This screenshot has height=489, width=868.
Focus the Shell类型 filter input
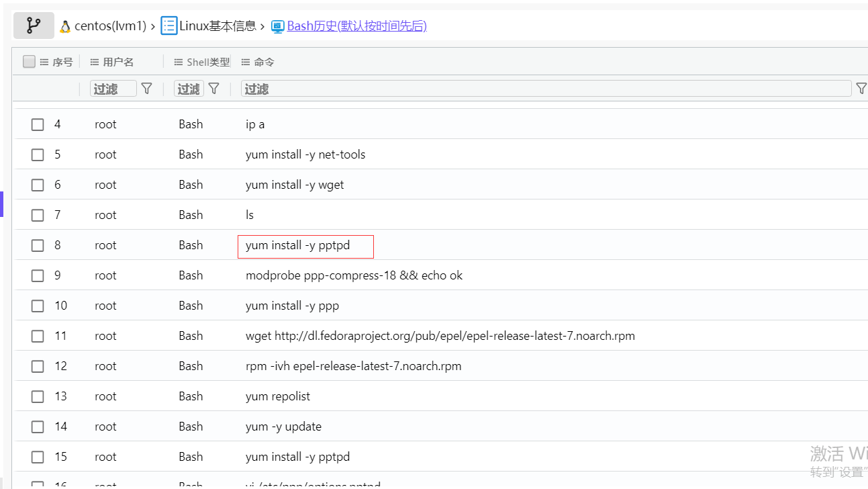[x=189, y=89]
